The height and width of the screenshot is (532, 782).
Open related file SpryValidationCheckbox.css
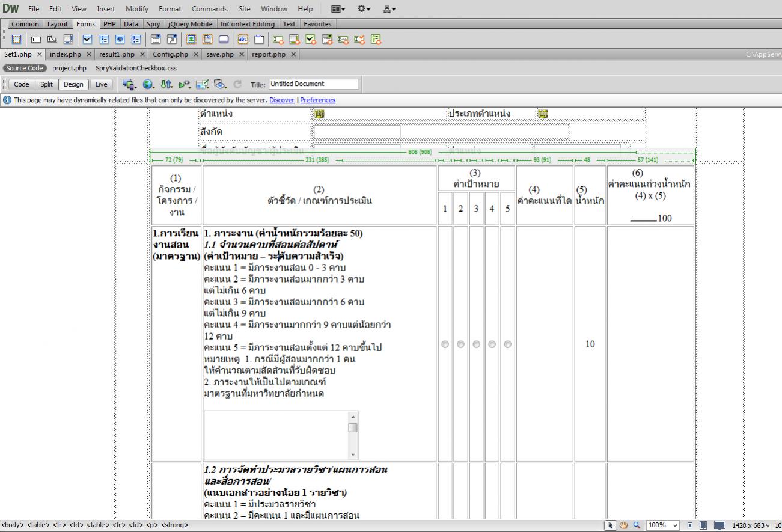[136, 68]
